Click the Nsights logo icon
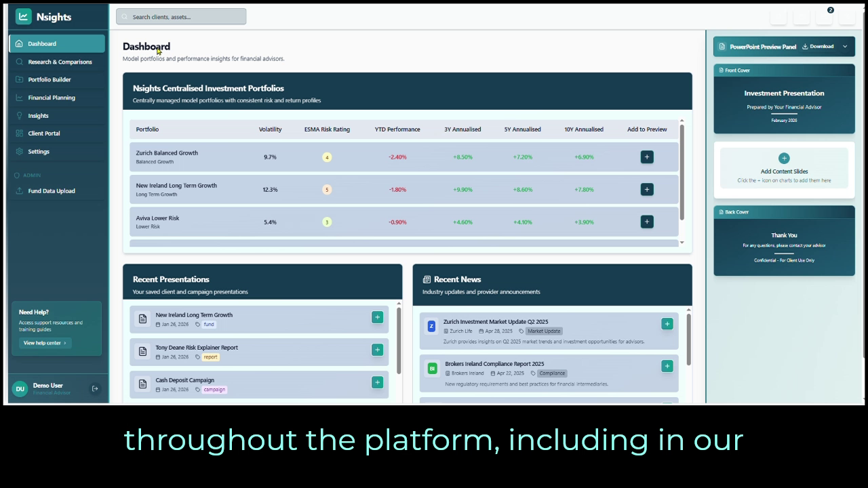 [x=24, y=17]
